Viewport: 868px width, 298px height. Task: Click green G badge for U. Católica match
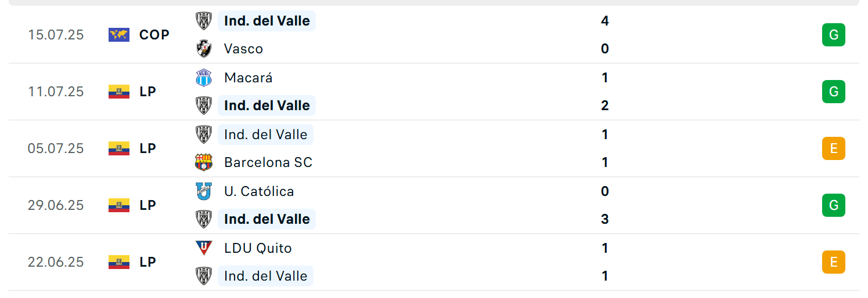(834, 205)
